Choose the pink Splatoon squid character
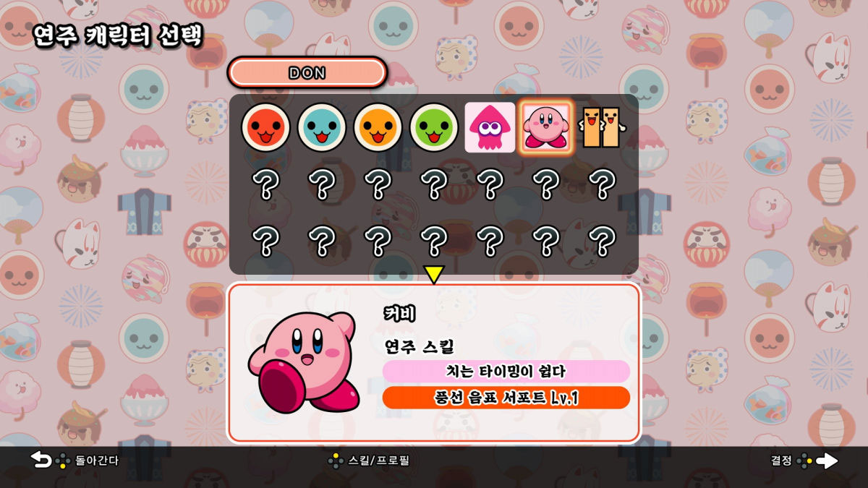Viewport: 868px width, 488px height. [490, 127]
